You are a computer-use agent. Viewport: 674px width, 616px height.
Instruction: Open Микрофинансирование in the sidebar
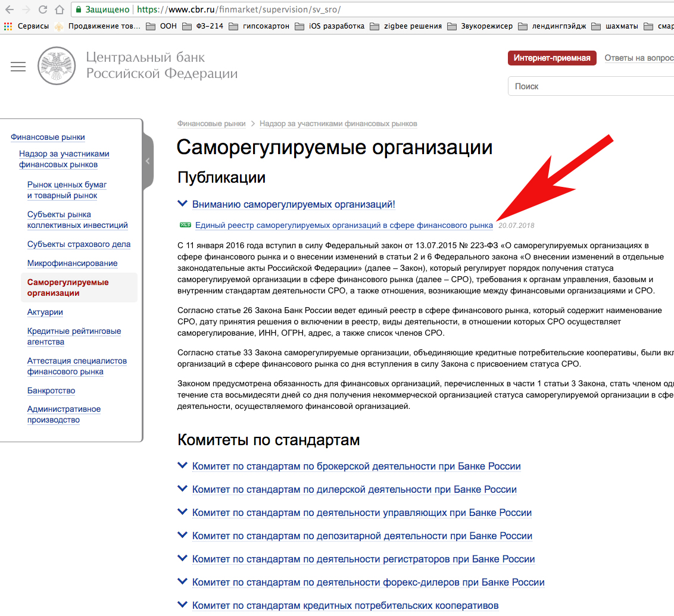[x=72, y=263]
